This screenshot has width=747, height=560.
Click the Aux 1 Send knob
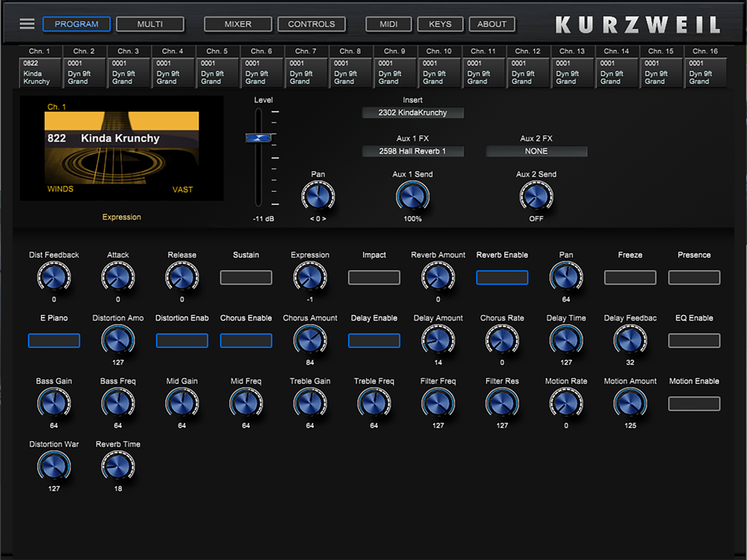412,196
